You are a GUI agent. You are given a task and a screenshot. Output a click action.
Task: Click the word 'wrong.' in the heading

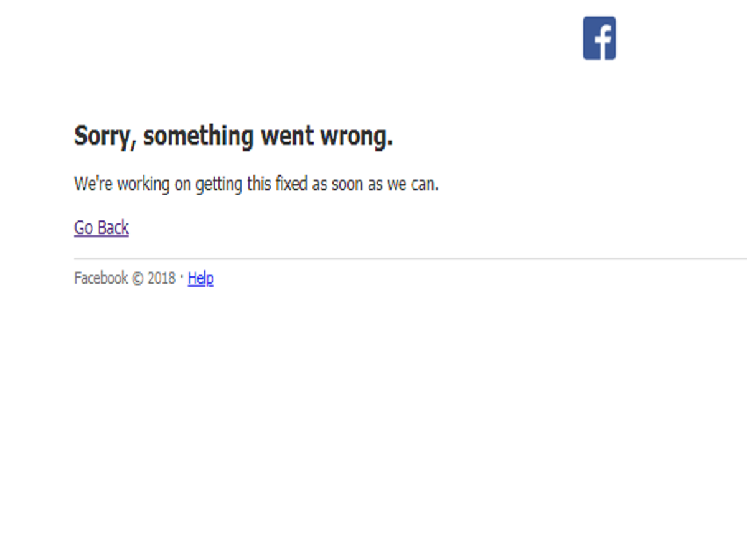tap(356, 136)
